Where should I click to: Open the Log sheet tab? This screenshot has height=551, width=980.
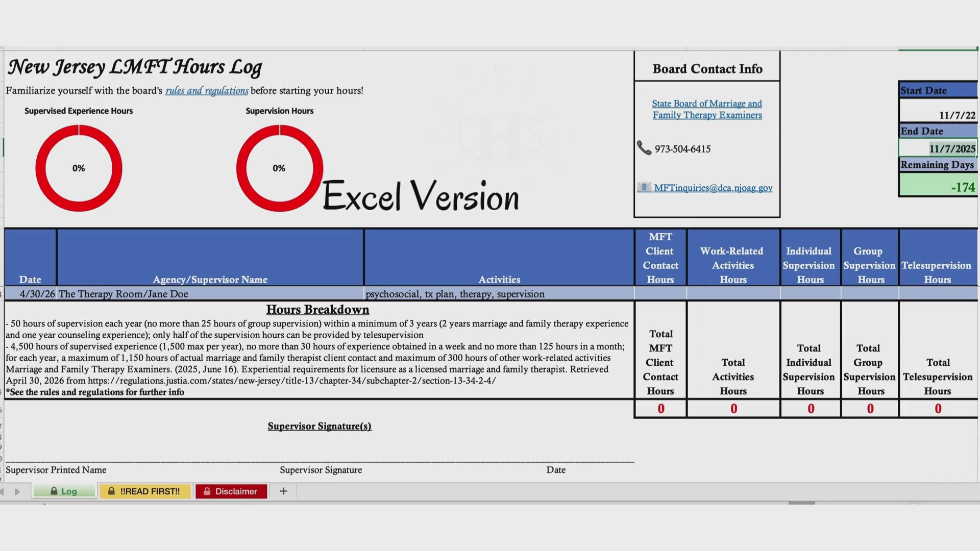(x=64, y=491)
